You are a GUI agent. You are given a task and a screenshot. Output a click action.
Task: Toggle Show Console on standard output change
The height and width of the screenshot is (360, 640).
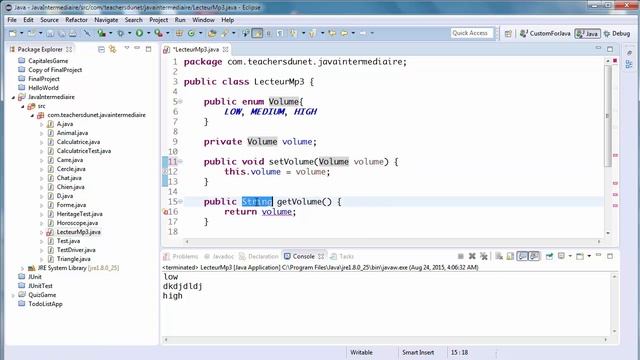[x=522, y=256]
